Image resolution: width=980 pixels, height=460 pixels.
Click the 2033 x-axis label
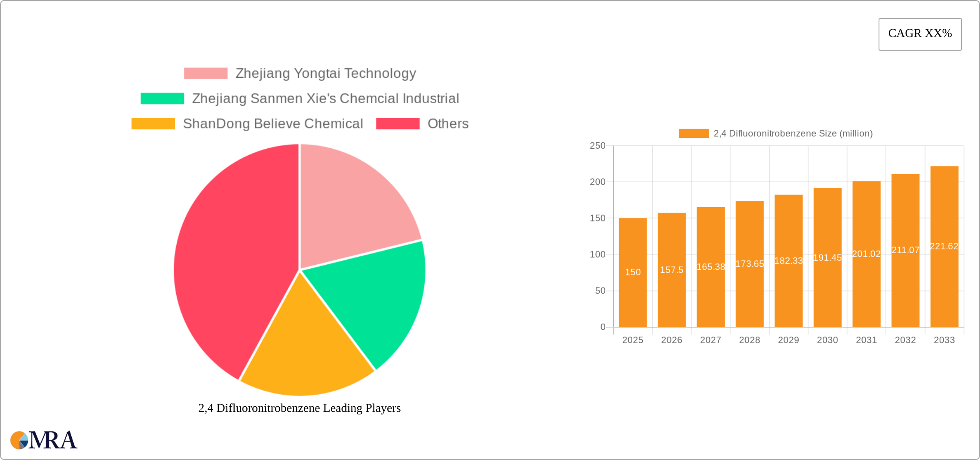click(944, 340)
